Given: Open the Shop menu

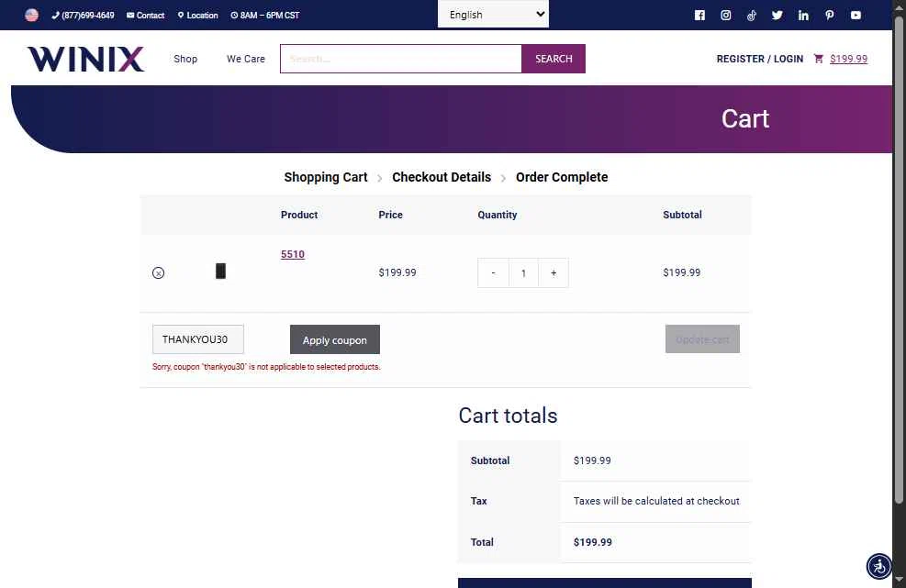Looking at the screenshot, I should pos(185,59).
